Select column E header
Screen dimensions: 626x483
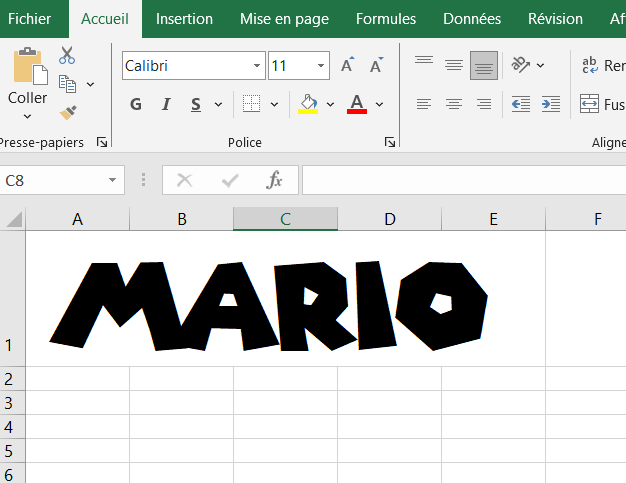(493, 219)
